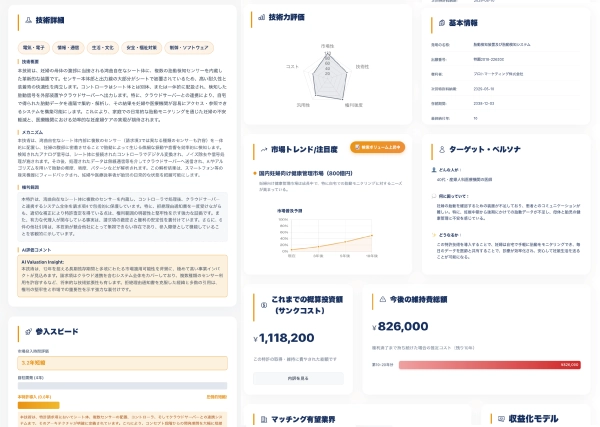Click the ¥1,118,200 sunk cost amount

[x=284, y=338]
